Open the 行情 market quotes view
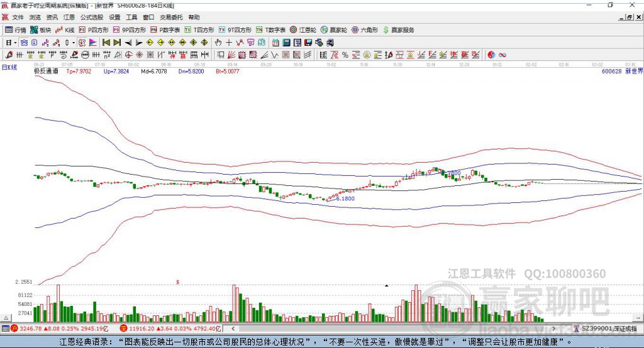 pos(16,30)
